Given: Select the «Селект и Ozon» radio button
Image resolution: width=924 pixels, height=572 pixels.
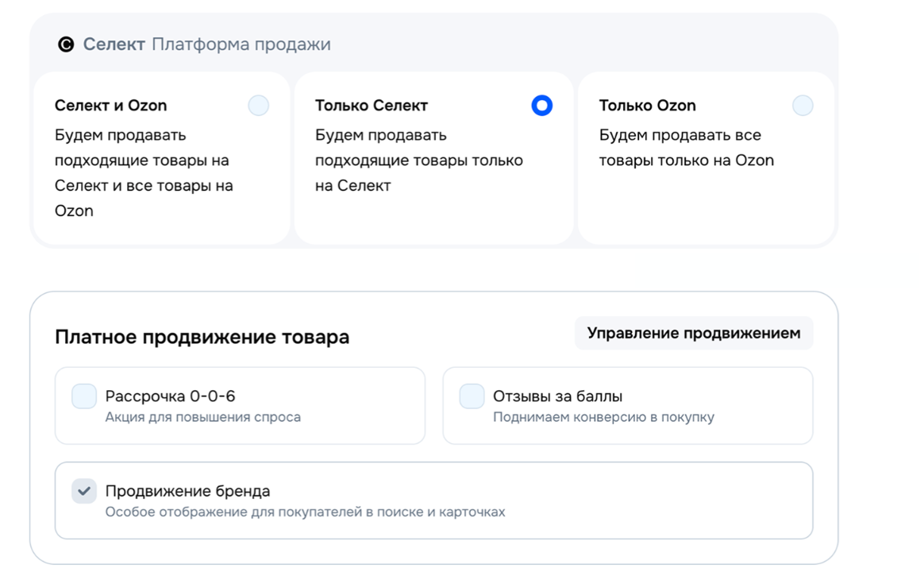Looking at the screenshot, I should click(258, 106).
